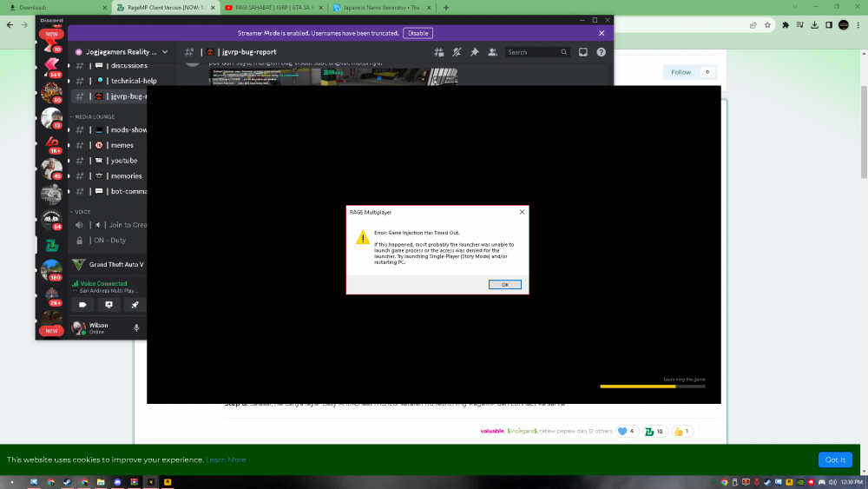868x489 pixels.
Task: Close the RAGE Multiplayer error dialog
Action: (522, 212)
